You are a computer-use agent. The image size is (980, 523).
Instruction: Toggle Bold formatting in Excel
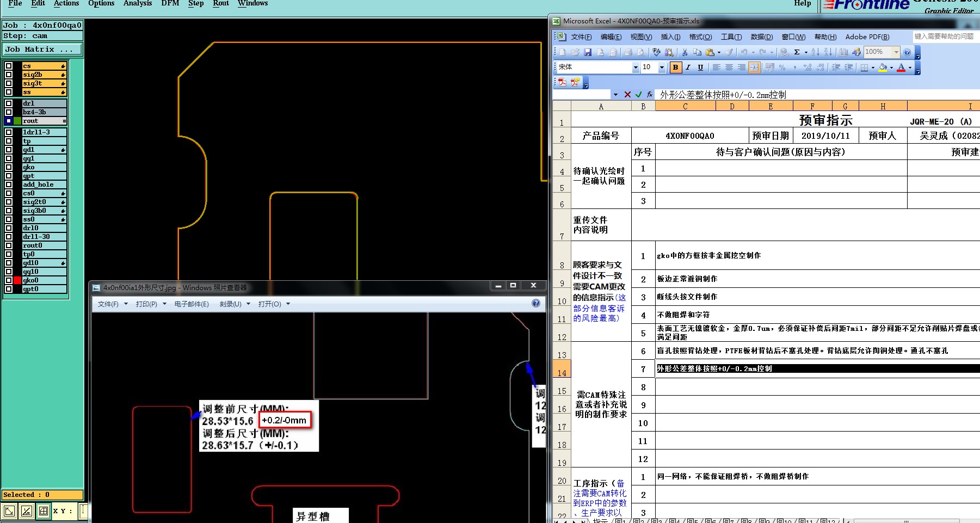675,67
